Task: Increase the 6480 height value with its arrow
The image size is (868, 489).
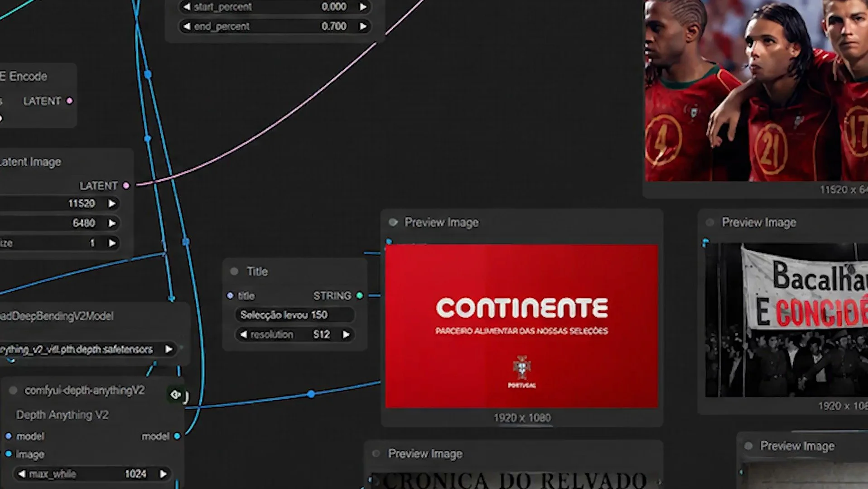Action: coord(112,223)
